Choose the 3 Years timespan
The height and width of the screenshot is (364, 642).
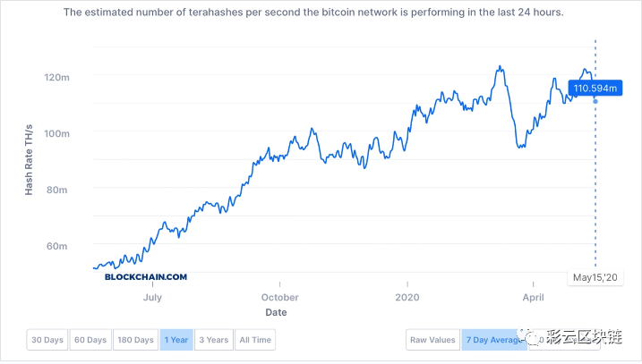point(213,340)
